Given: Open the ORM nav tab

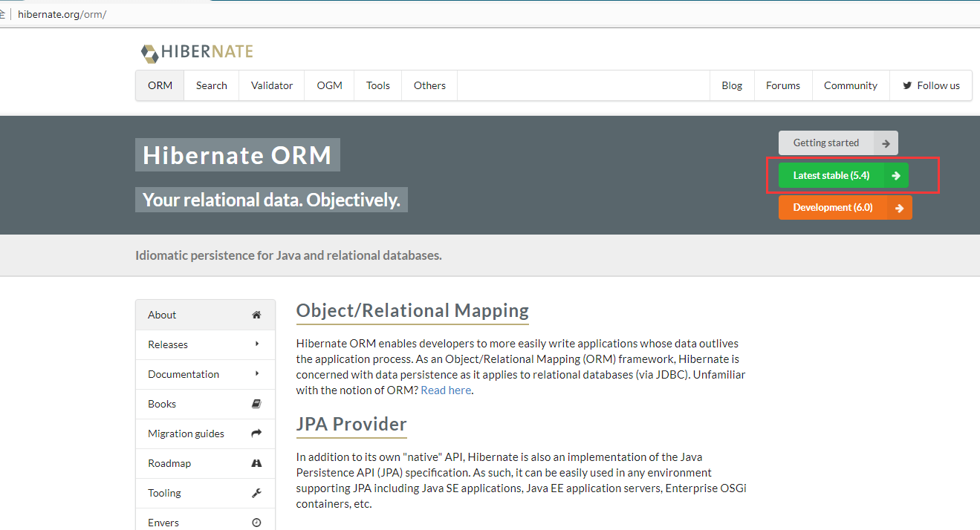Looking at the screenshot, I should (x=160, y=85).
